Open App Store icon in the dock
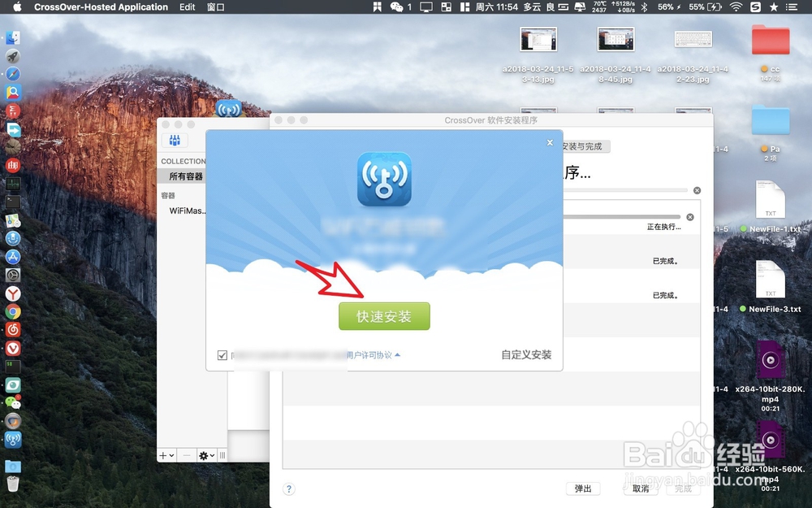This screenshot has width=812, height=508. pyautogui.click(x=13, y=257)
